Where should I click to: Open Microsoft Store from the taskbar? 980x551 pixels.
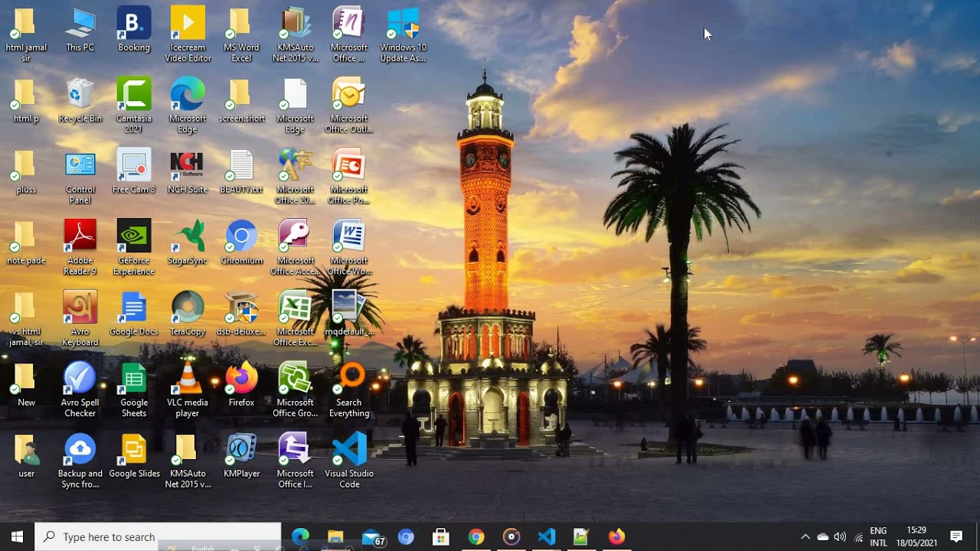441,536
